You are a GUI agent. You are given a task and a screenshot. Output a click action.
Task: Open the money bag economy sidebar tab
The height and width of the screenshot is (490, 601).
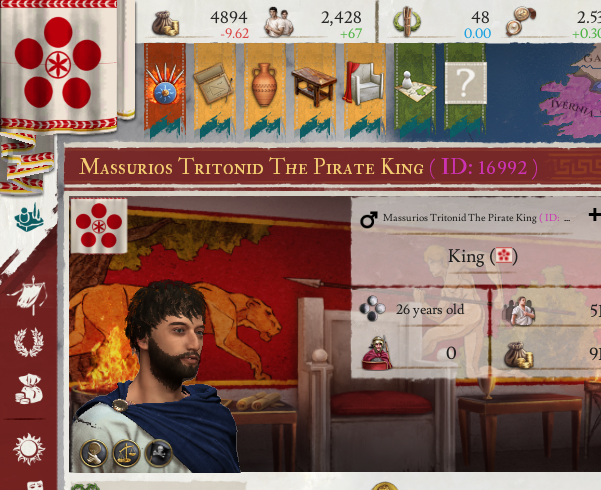pos(29,390)
